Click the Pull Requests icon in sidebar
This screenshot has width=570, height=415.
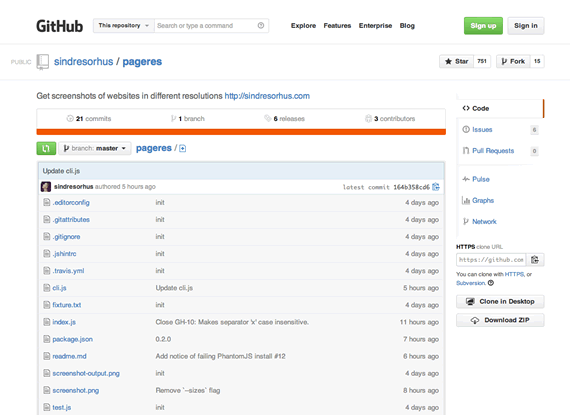pyautogui.click(x=466, y=150)
